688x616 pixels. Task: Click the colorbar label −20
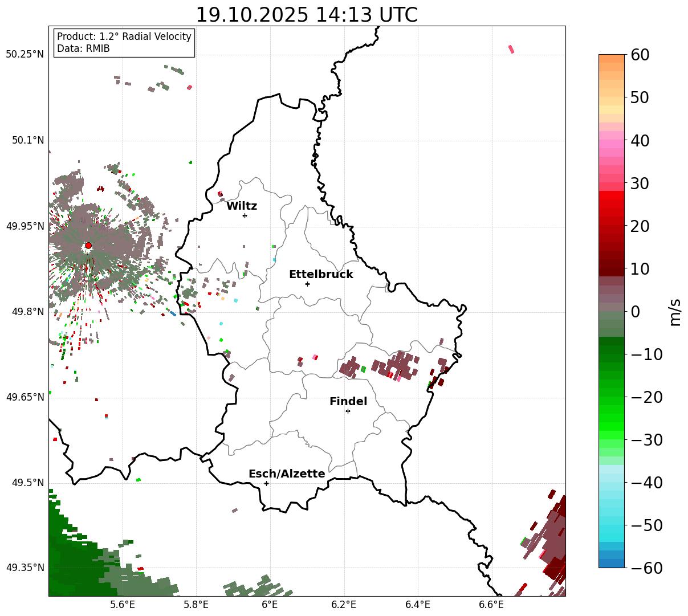tap(646, 397)
